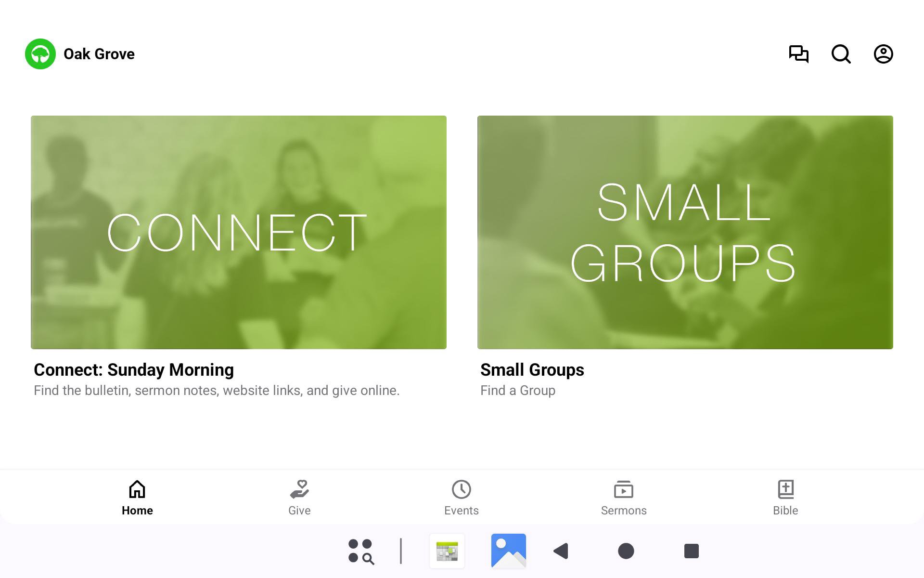Open the Bible tab

coord(785,498)
